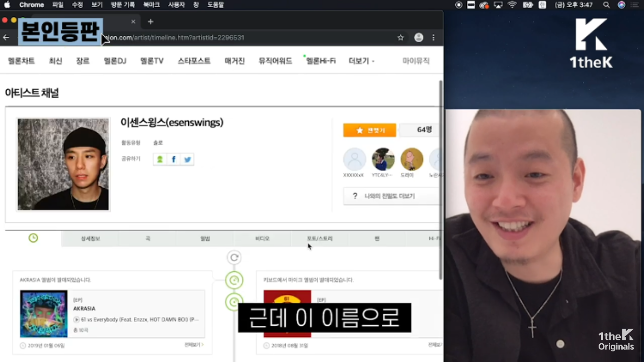Click the orange fan star button
The width and height of the screenshot is (644, 362).
(x=370, y=130)
